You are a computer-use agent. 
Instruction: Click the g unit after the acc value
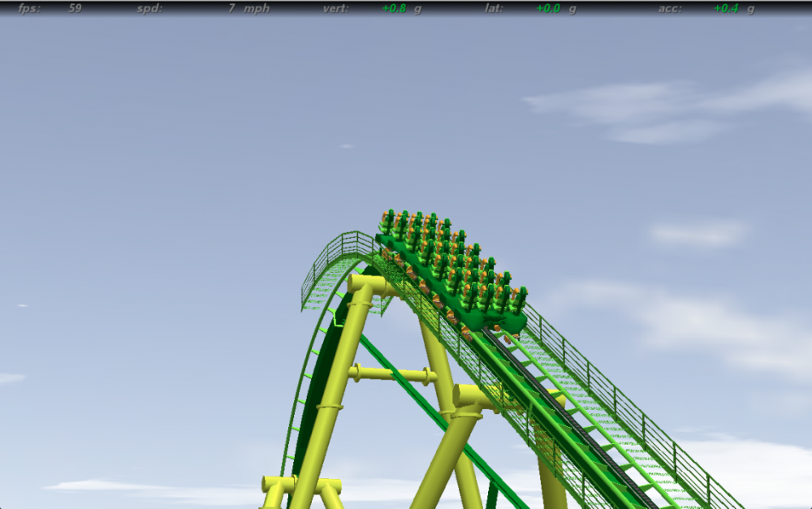tap(750, 8)
